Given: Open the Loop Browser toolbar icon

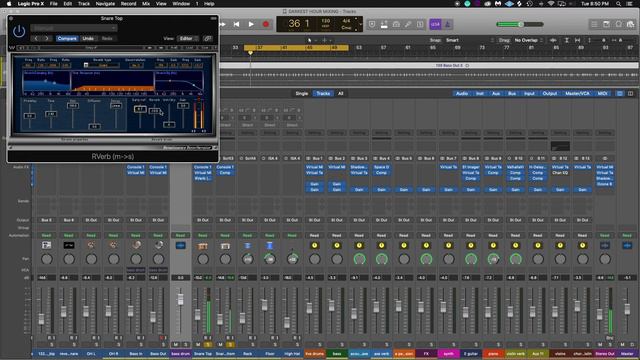Looking at the screenshot, I should 619,24.
